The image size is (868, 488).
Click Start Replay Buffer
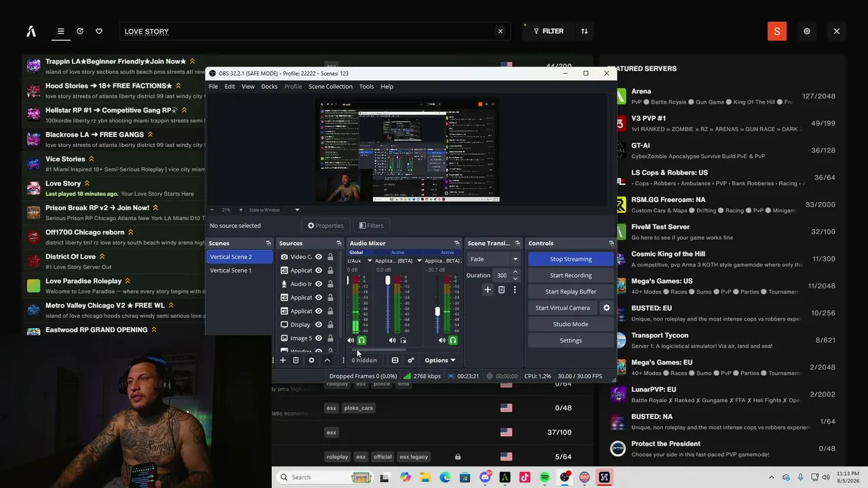pos(571,291)
